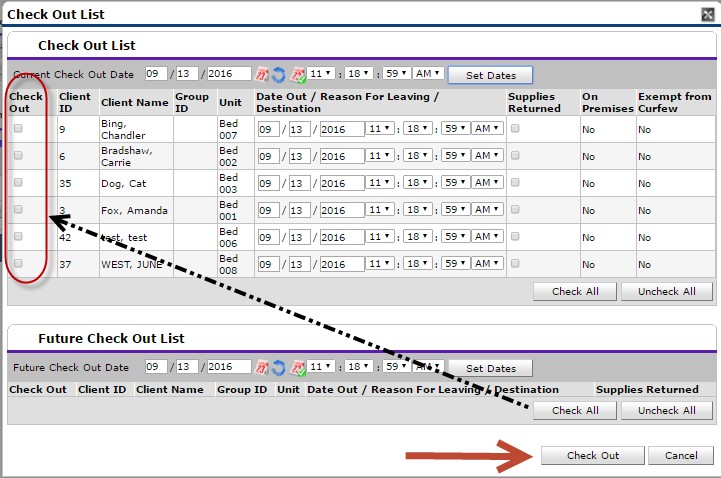Open seconds dropdown for Fox, Amanda row
721x478 pixels.
click(455, 209)
